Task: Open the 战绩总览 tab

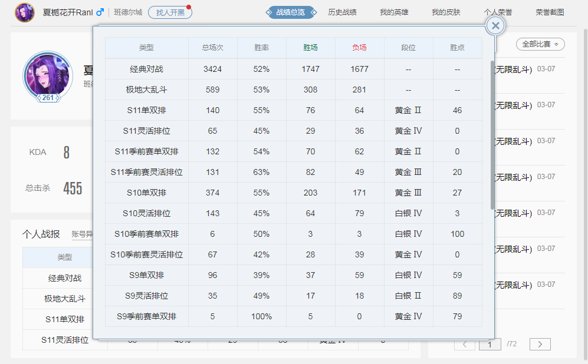Action: click(291, 12)
